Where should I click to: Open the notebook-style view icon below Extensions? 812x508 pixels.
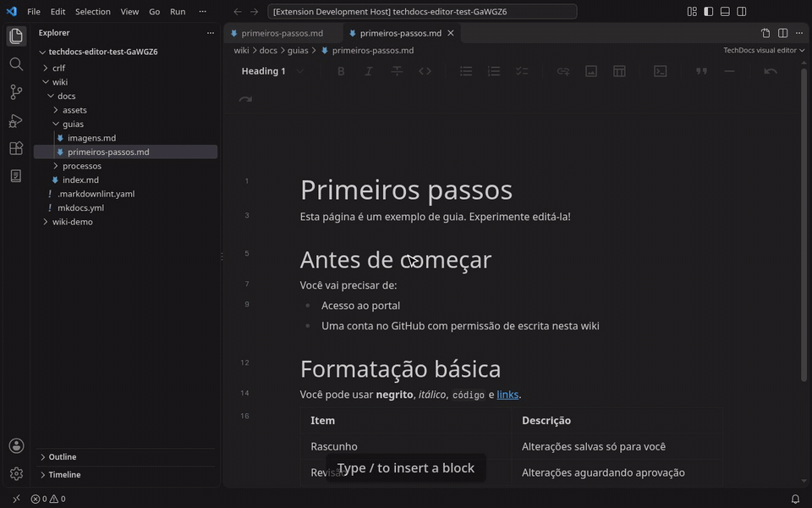pyautogui.click(x=16, y=176)
